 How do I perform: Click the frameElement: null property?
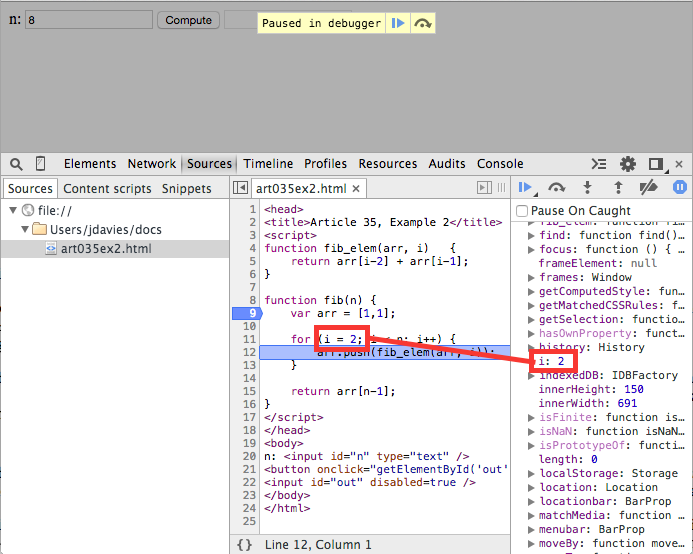pos(598,264)
